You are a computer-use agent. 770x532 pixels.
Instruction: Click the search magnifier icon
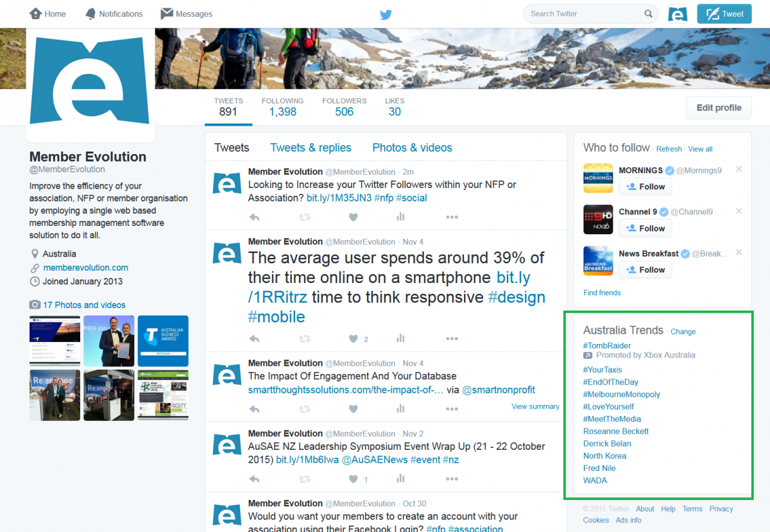coord(649,13)
